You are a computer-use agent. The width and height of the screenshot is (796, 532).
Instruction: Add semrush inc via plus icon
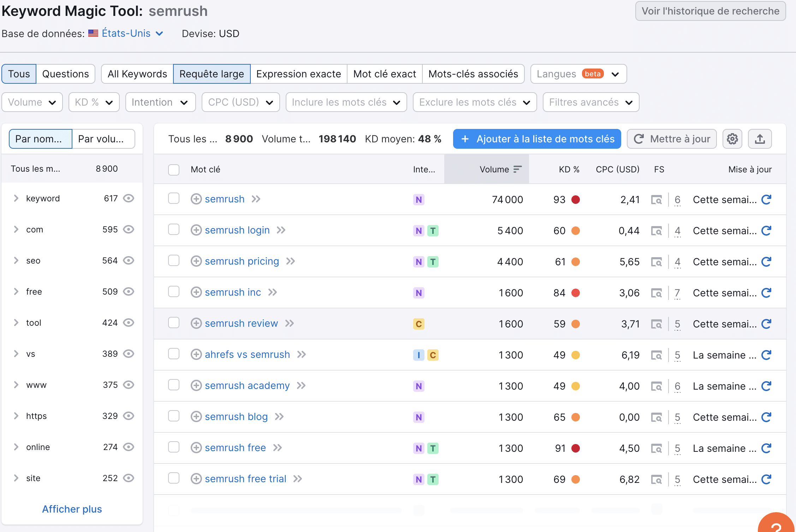(x=196, y=292)
